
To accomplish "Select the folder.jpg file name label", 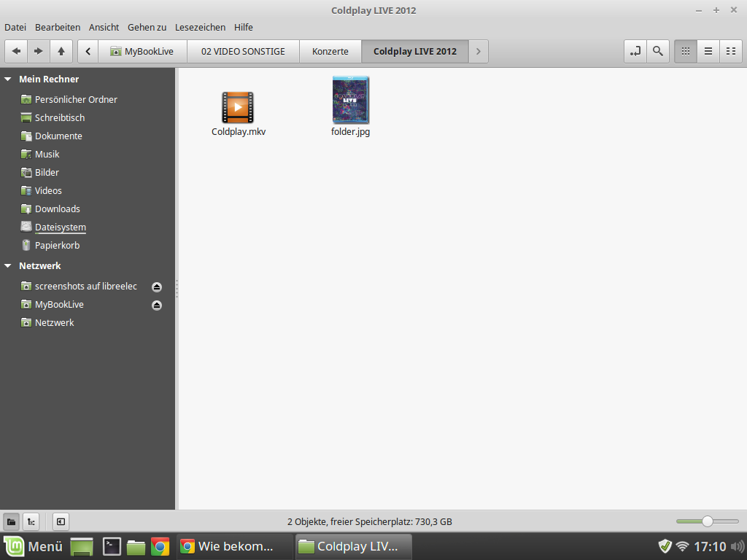I will [x=351, y=131].
